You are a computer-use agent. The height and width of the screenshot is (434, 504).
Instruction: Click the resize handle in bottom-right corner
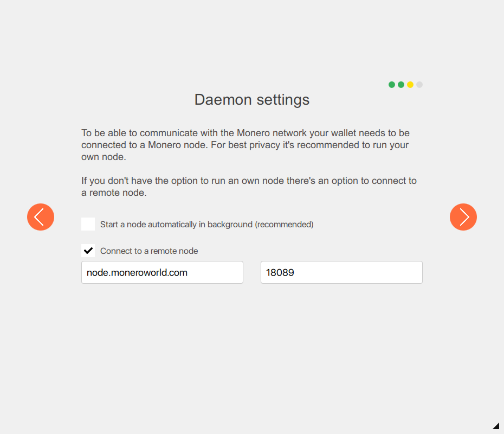pyautogui.click(x=496, y=426)
